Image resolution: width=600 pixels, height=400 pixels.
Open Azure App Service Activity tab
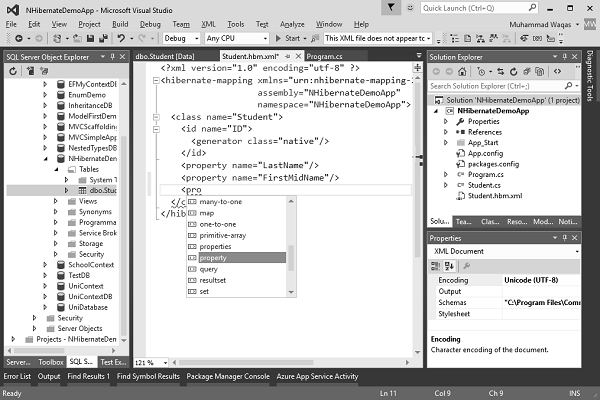pyautogui.click(x=317, y=376)
